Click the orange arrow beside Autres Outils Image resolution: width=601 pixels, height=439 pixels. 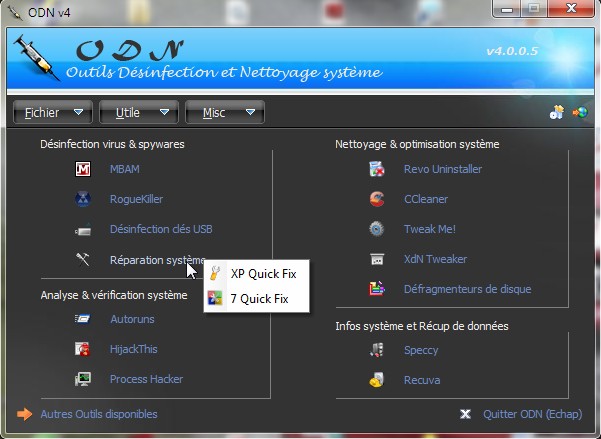point(25,414)
